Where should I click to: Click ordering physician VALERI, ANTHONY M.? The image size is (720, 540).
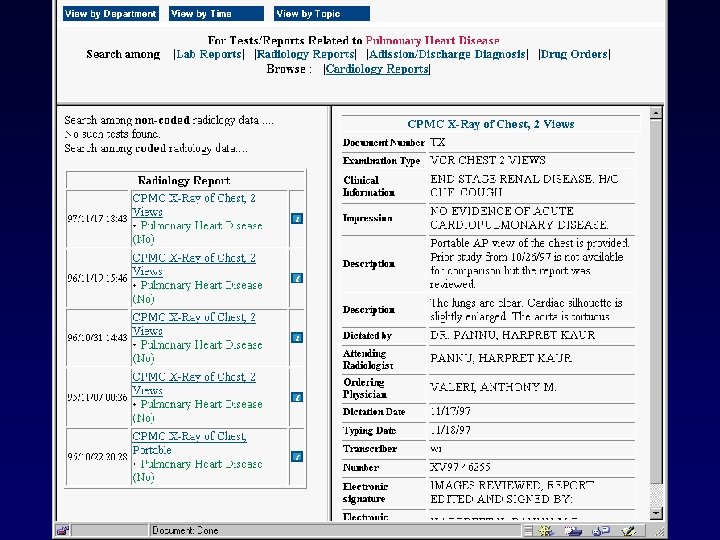(x=493, y=387)
